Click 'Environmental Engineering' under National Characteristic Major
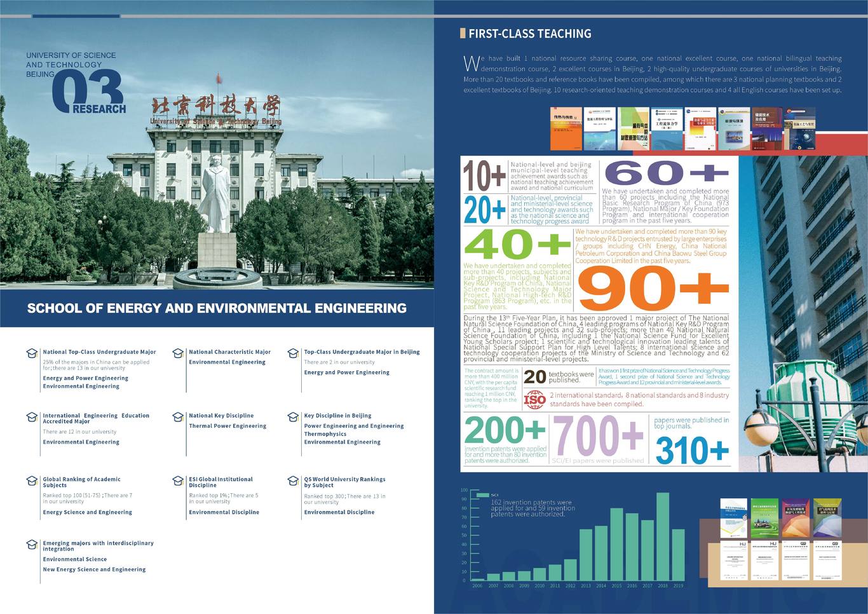Viewport: 868px width, 614px height. 227,362
